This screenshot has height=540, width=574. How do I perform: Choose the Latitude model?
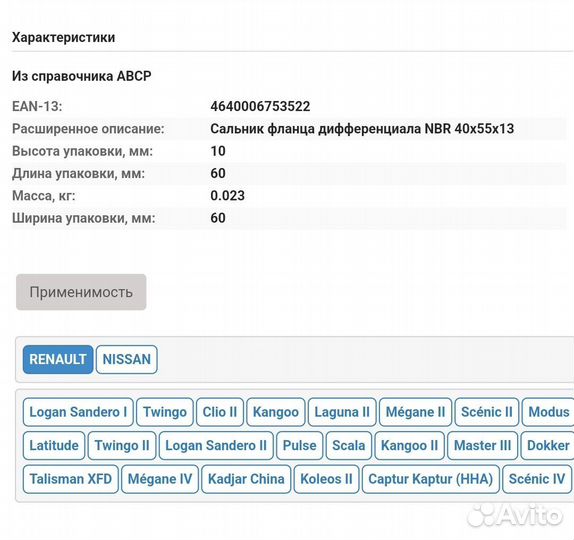pyautogui.click(x=54, y=446)
